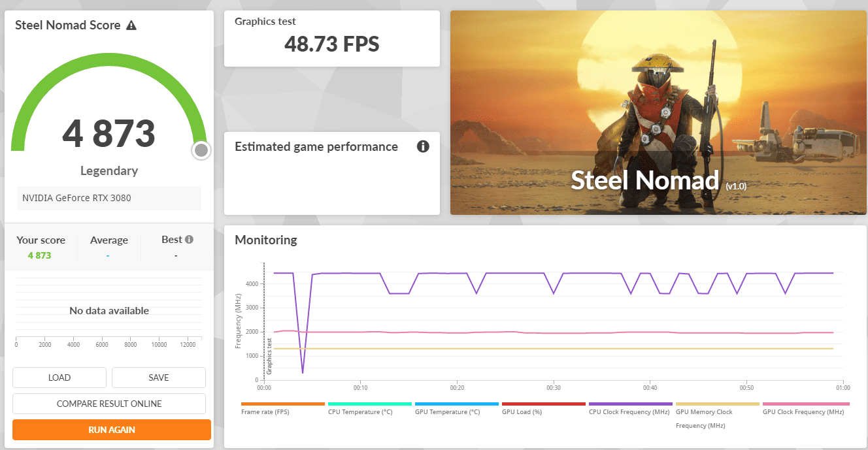Toggle the Frame rate (FPS) legend entry
Viewport: 868px width, 450px height.
282,408
